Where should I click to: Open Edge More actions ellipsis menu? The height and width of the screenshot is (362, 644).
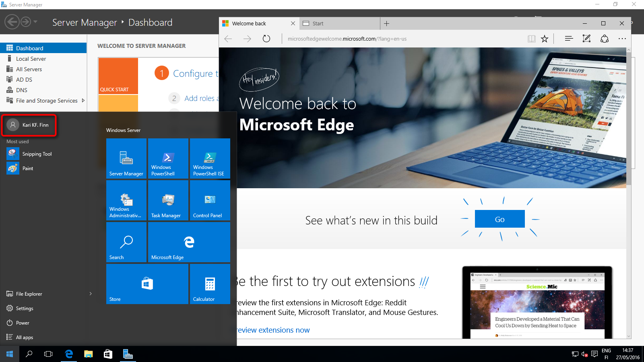coord(622,39)
